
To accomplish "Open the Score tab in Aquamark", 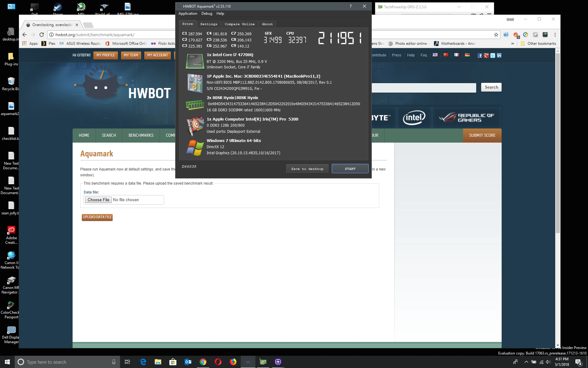I will (187, 24).
